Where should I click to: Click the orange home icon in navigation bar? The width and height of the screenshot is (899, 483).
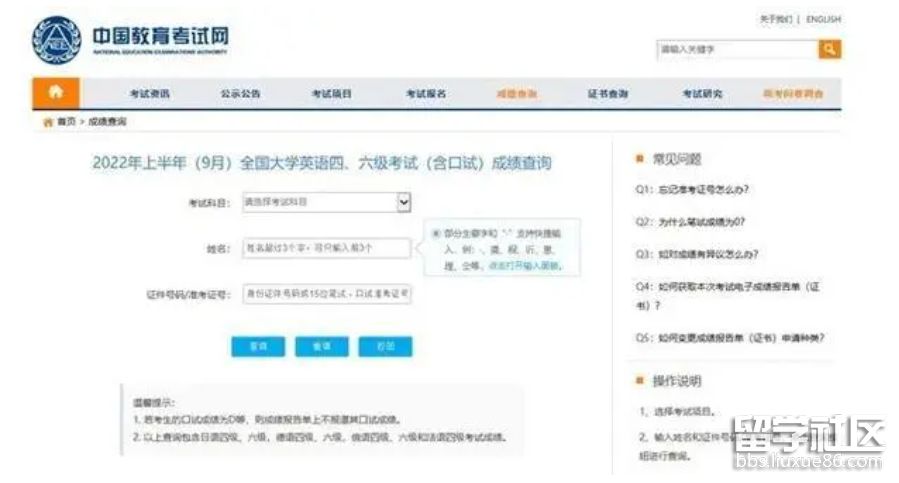coord(55,92)
